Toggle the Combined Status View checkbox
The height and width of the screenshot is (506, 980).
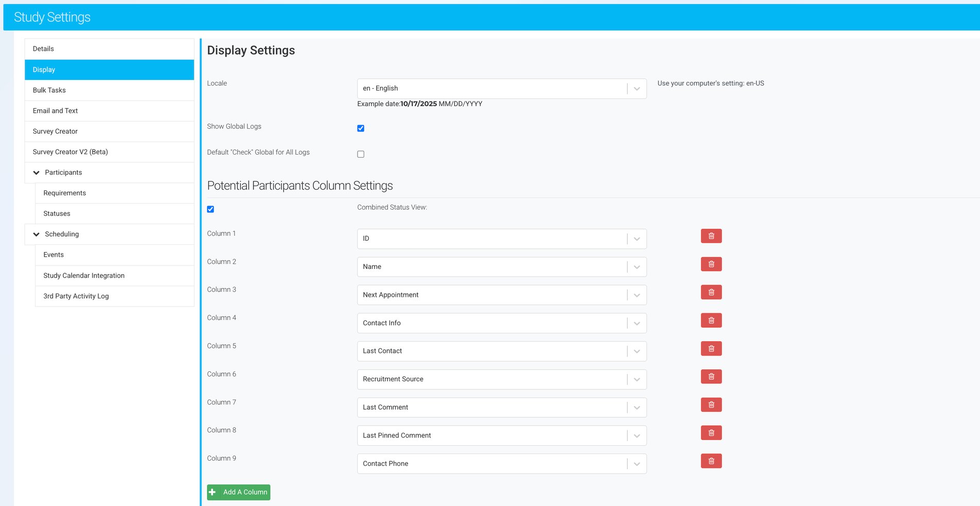click(x=211, y=209)
